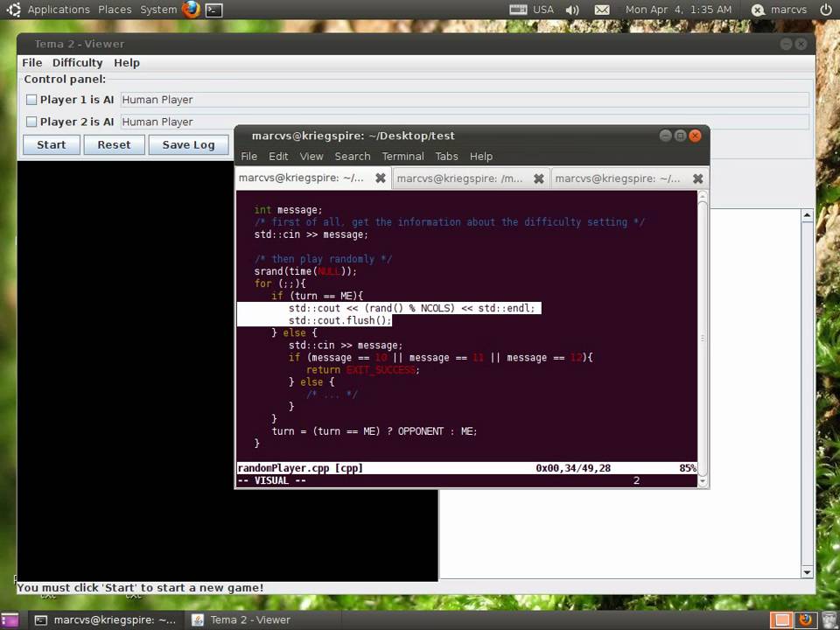This screenshot has width=840, height=630.
Task: Open the terminal View menu
Action: (311, 157)
